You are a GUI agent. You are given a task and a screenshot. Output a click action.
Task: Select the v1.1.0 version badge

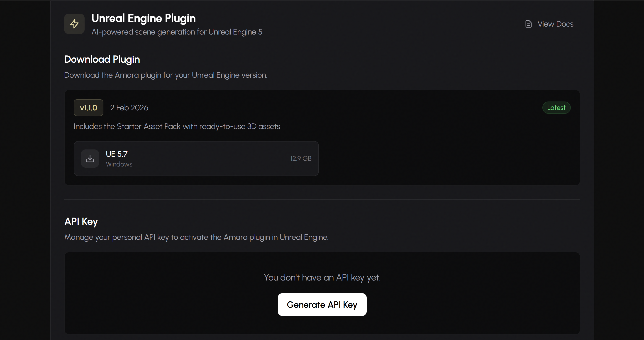point(88,107)
